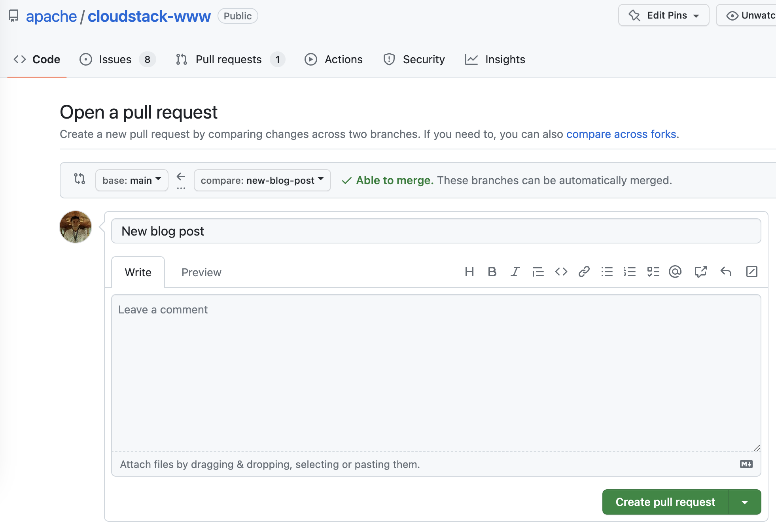
Task: Open the Issues tab
Action: coord(117,59)
